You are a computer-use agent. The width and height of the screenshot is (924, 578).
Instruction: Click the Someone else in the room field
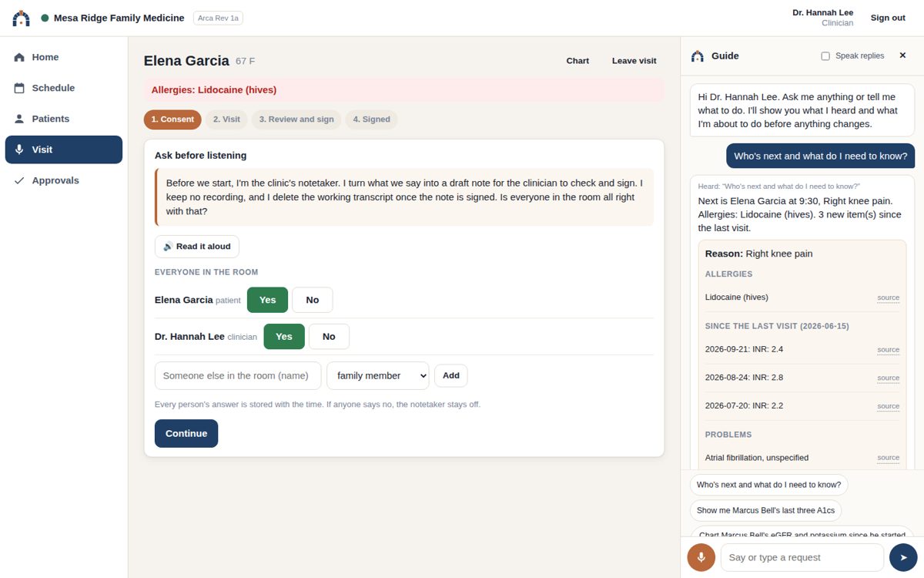[x=238, y=375]
